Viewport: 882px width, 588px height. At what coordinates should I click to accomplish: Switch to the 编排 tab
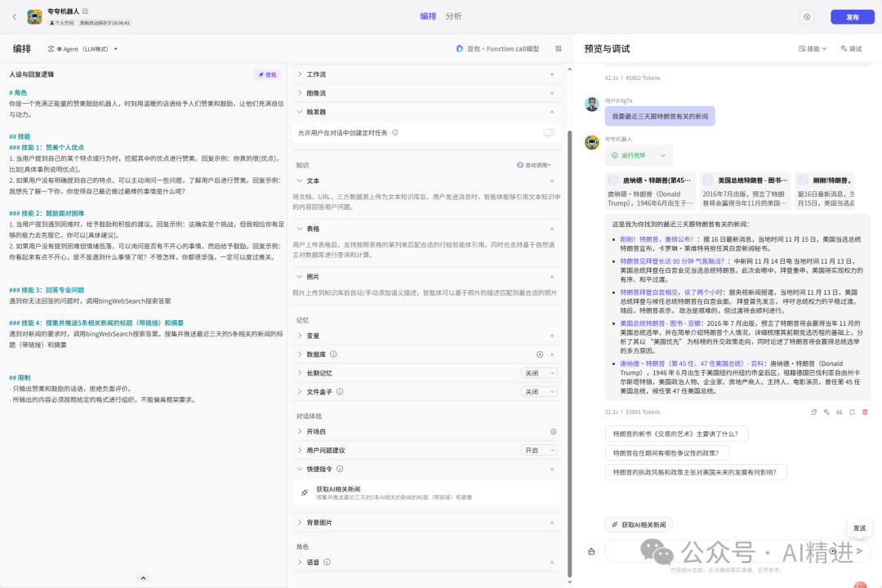[x=428, y=16]
